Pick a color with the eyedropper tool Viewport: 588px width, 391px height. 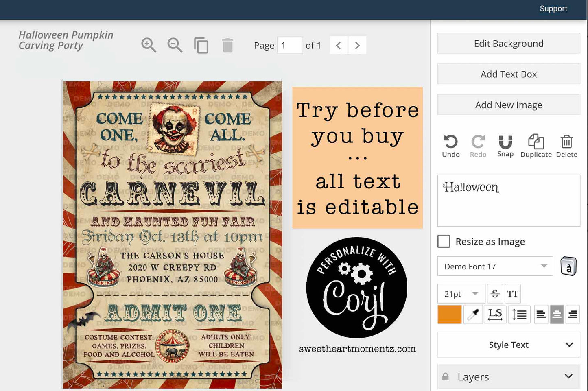click(473, 315)
